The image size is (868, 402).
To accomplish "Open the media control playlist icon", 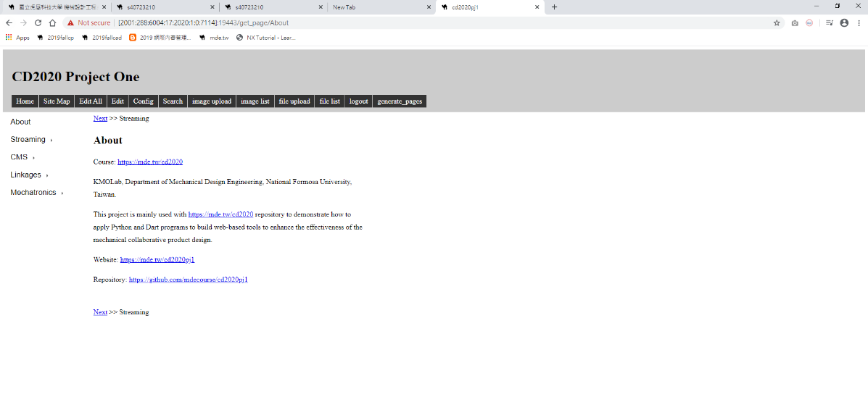I will (829, 22).
